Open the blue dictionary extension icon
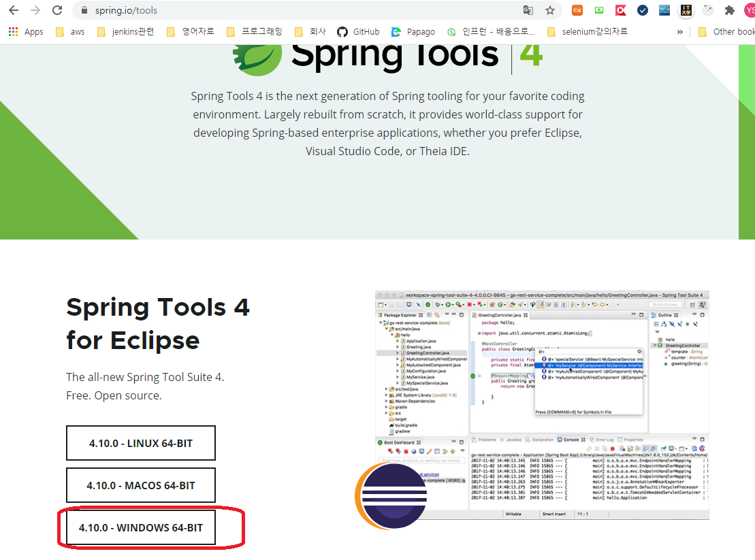 (664, 10)
